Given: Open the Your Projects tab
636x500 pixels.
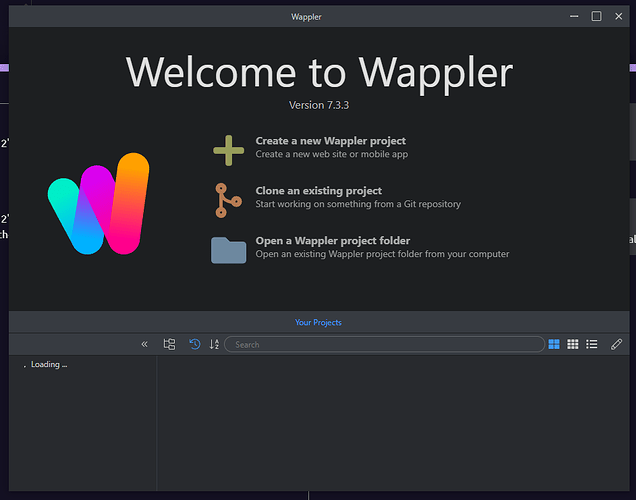Looking at the screenshot, I should click(318, 322).
